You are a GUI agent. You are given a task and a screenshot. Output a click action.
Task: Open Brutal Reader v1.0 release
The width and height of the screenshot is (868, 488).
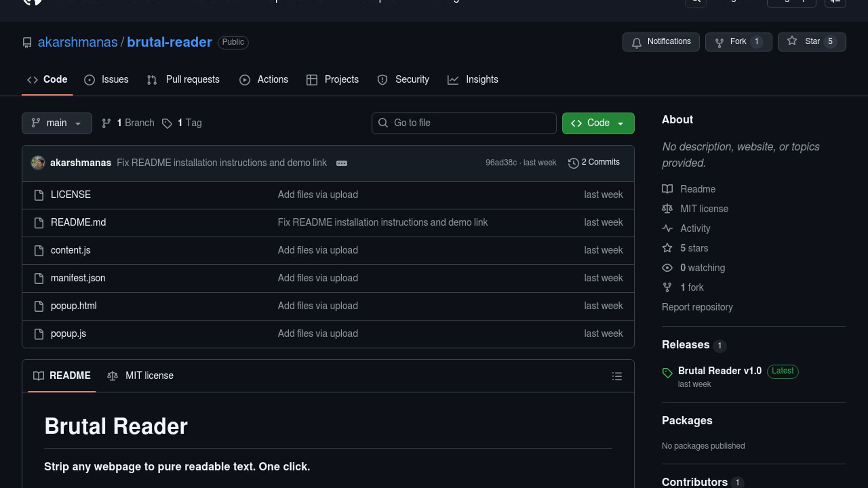click(x=719, y=371)
